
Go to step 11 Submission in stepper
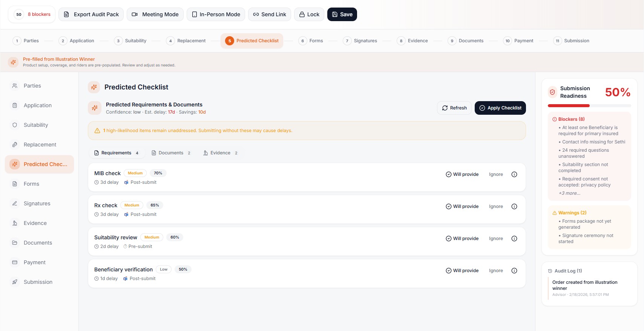(x=572, y=41)
